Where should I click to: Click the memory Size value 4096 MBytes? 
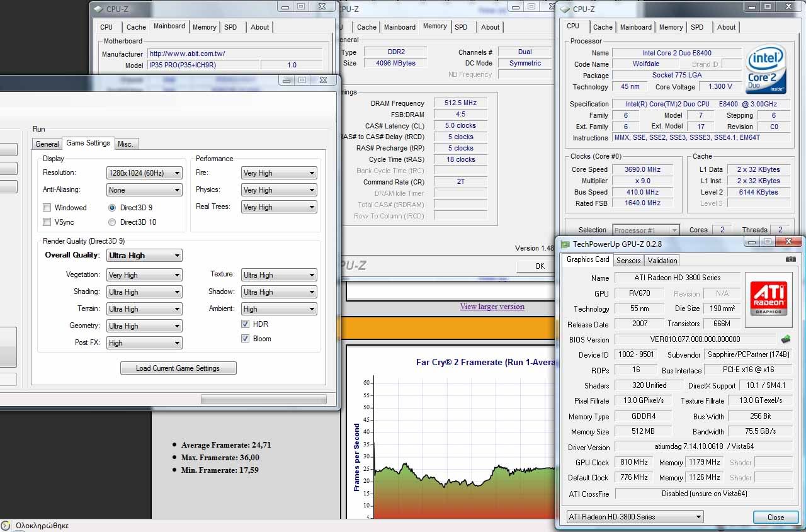coord(395,63)
